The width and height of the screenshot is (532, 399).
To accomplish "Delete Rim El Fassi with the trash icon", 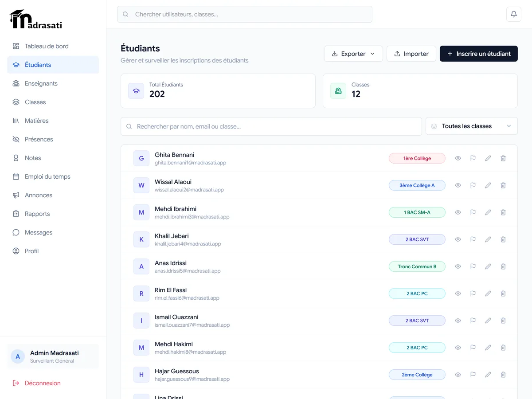I will tap(503, 293).
